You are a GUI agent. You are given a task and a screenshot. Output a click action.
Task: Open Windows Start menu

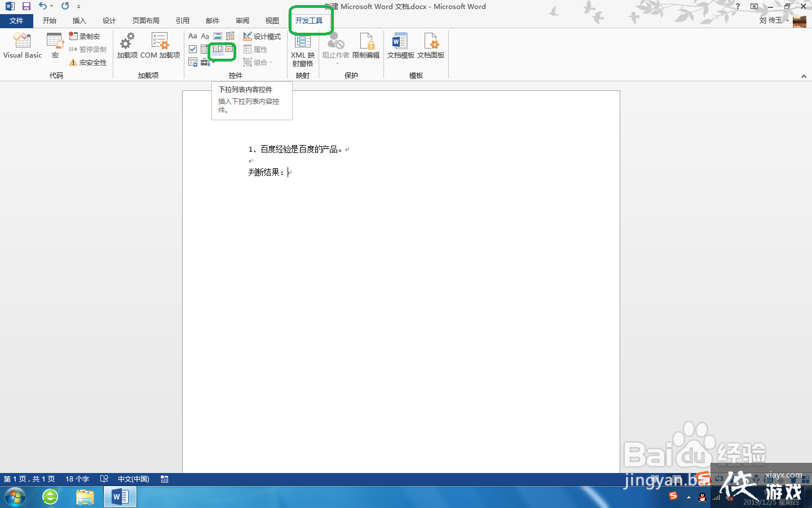point(15,497)
